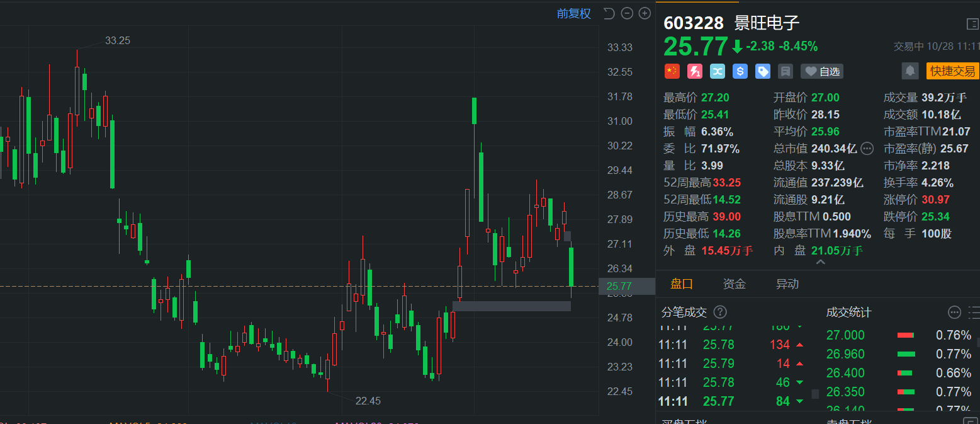The width and height of the screenshot is (980, 424).
Task: Click the tick trade row with volume 46
Action: tap(732, 382)
